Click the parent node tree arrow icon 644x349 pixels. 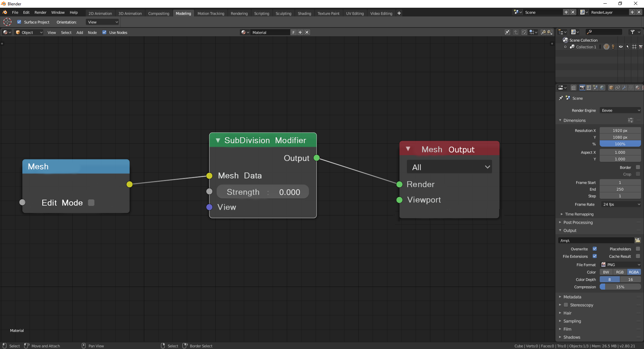[516, 32]
